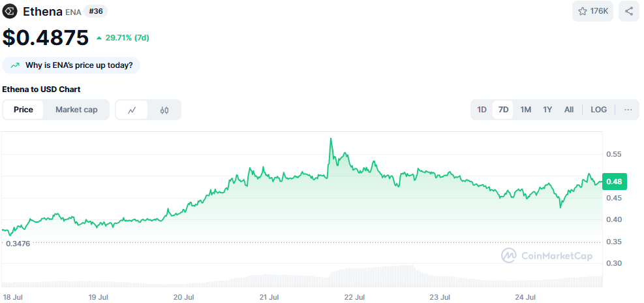Viewport: 644px width, 303px height.
Task: Click the share icon
Action: pos(629,11)
